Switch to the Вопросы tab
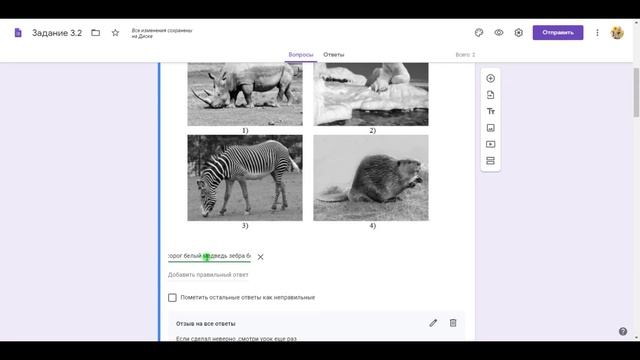This screenshot has width=640, height=360. [x=301, y=55]
